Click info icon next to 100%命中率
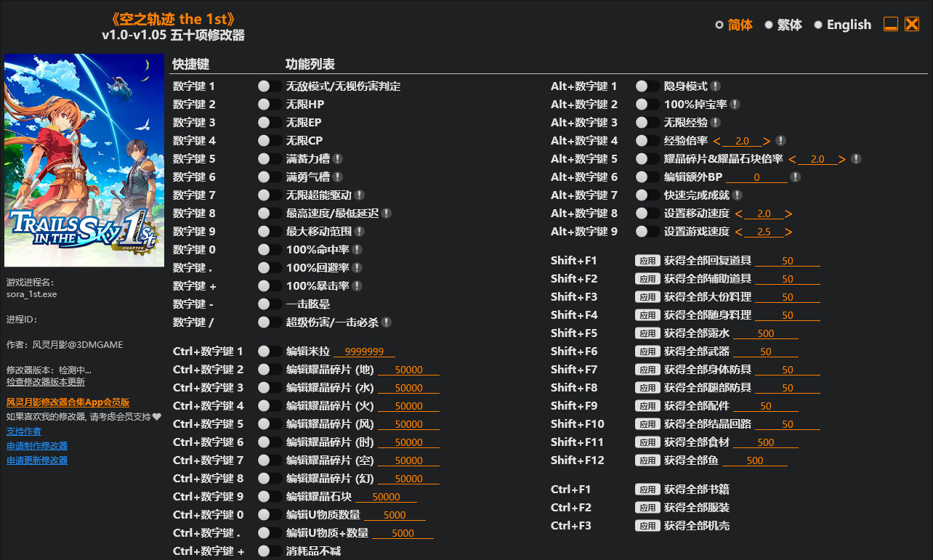Screen dimensions: 933x560 (x=357, y=250)
